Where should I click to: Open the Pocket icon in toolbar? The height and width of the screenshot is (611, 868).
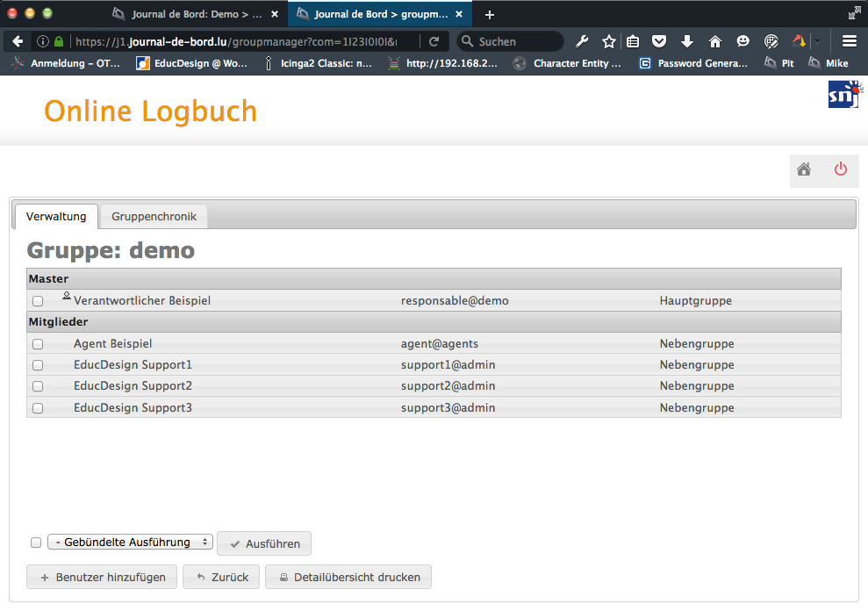click(x=658, y=41)
